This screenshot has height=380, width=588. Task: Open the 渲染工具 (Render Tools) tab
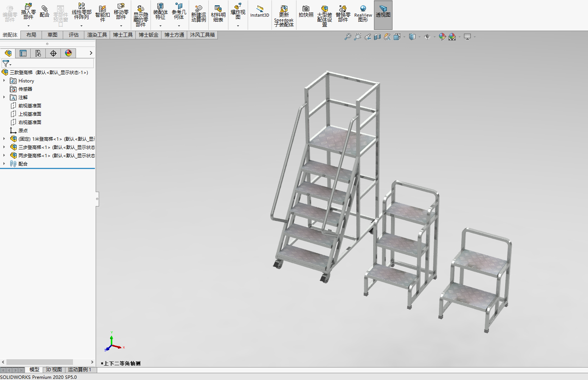pos(97,35)
